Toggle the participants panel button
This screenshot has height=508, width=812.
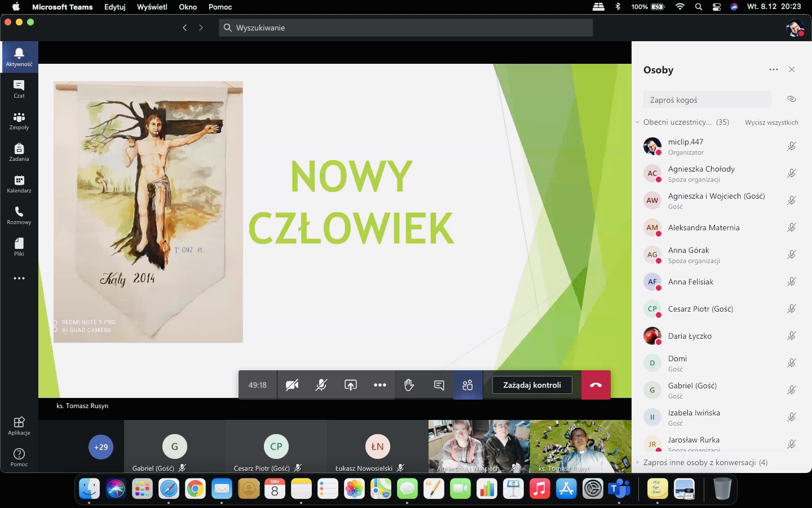coord(468,385)
